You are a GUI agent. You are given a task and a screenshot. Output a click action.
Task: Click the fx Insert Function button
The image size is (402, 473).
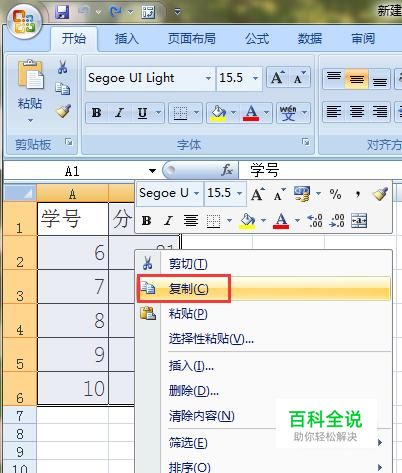point(227,170)
